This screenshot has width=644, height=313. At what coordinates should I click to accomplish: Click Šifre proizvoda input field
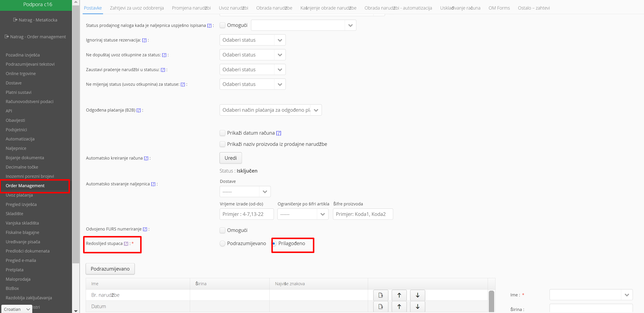[x=362, y=214]
